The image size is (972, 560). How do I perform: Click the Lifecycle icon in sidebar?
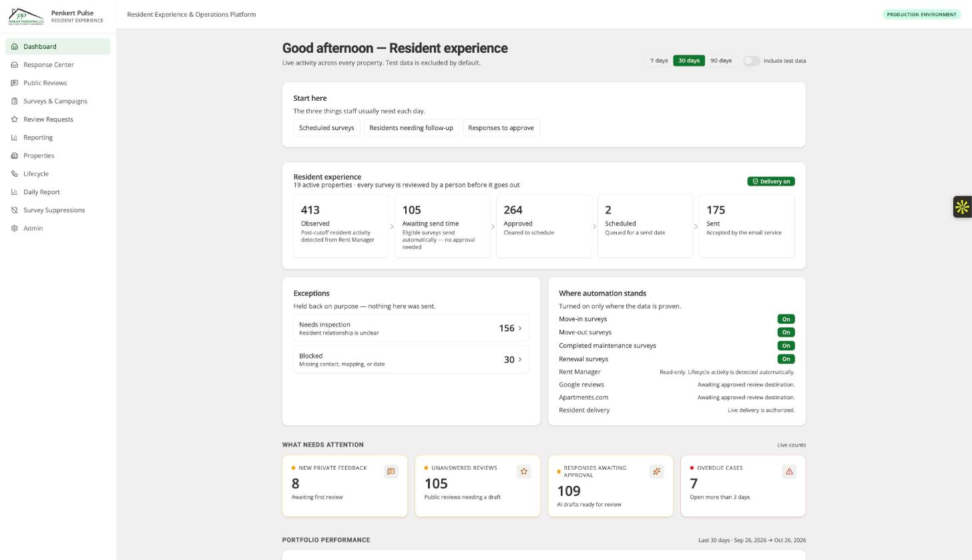coord(15,174)
